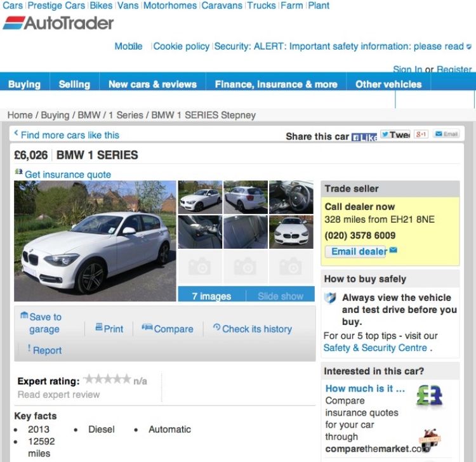
Task: Open Safety & Security Centre link
Action: pos(375,347)
